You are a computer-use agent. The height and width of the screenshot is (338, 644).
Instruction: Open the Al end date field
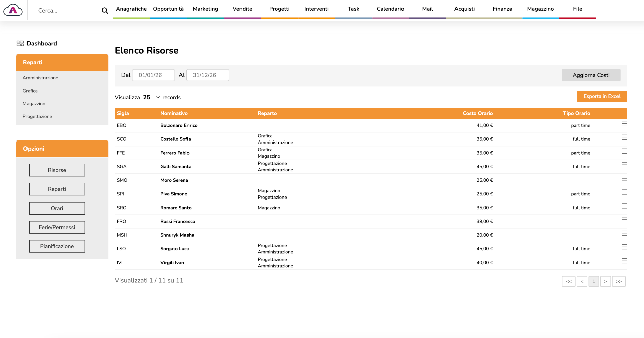point(208,75)
